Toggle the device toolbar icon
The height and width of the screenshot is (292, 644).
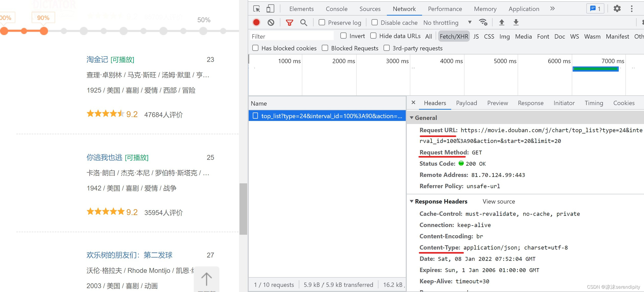tap(270, 9)
